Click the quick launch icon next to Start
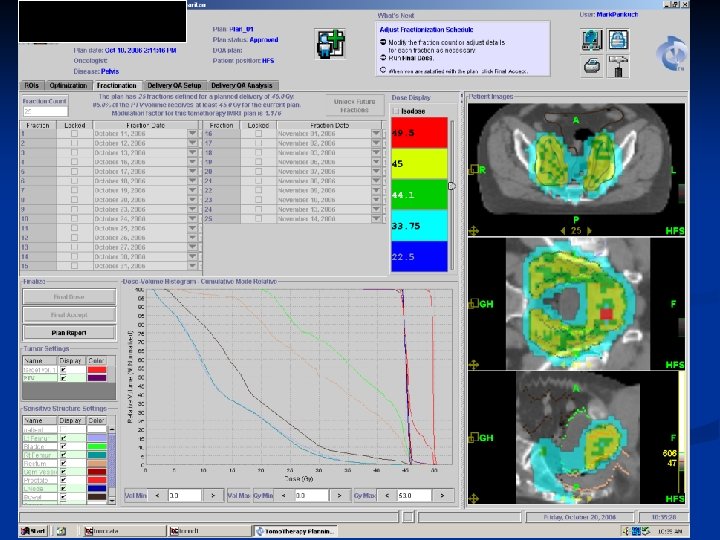Image resolution: width=720 pixels, height=540 pixels. 61,531
